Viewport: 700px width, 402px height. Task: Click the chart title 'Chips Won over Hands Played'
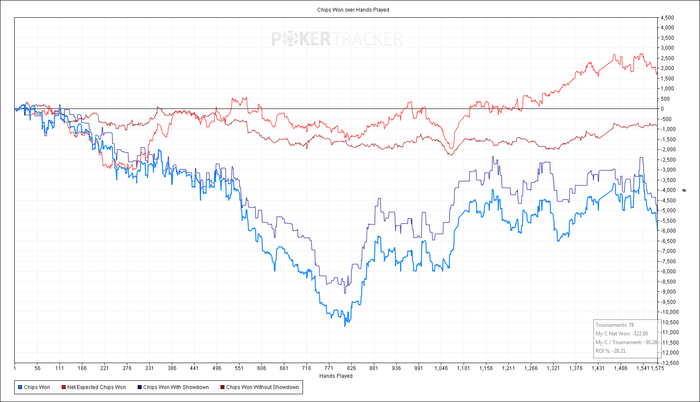(353, 9)
